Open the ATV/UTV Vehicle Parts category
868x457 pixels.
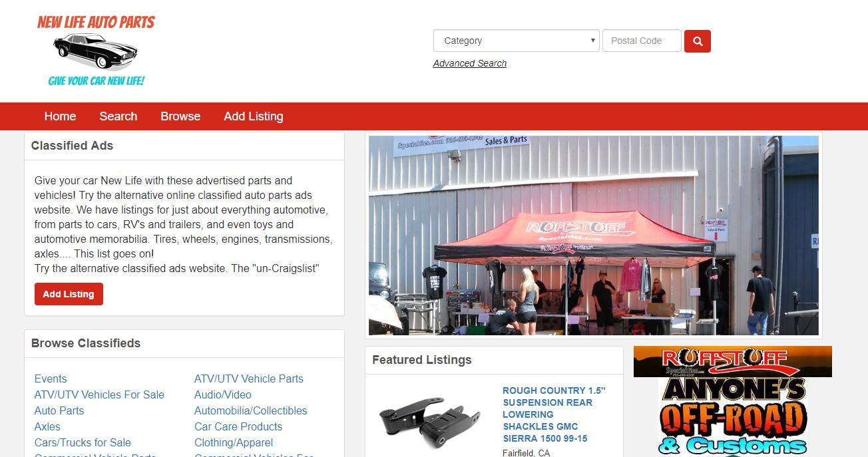tap(249, 379)
